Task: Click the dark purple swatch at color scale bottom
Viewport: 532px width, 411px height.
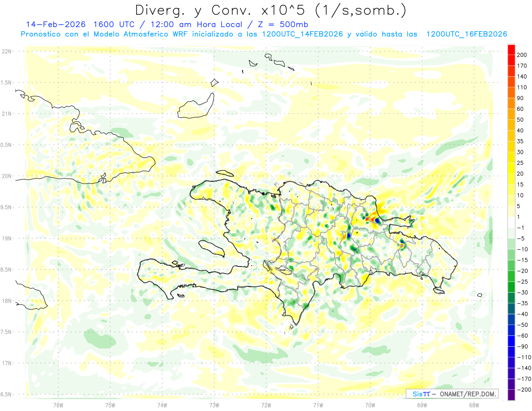Action: [x=511, y=395]
